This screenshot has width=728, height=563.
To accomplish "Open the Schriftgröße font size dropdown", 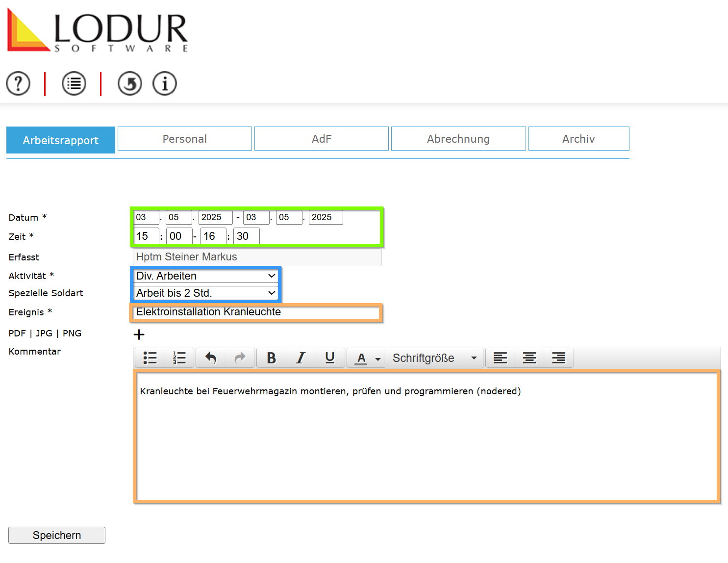I will coord(434,358).
